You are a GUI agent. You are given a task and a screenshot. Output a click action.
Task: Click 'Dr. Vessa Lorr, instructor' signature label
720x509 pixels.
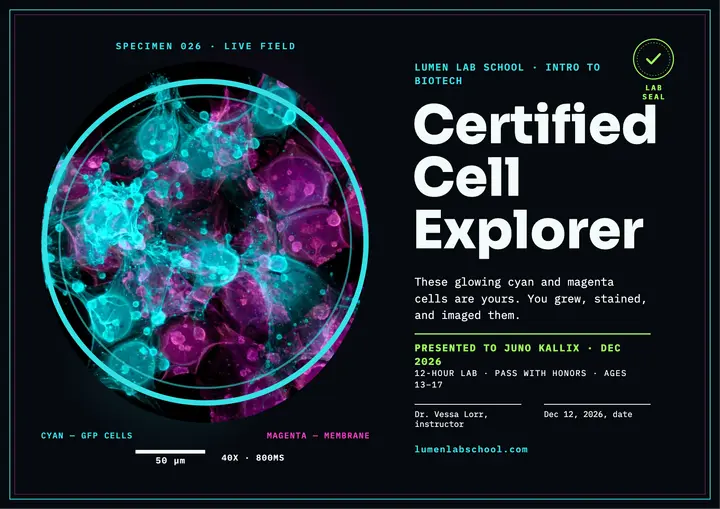pyautogui.click(x=451, y=419)
